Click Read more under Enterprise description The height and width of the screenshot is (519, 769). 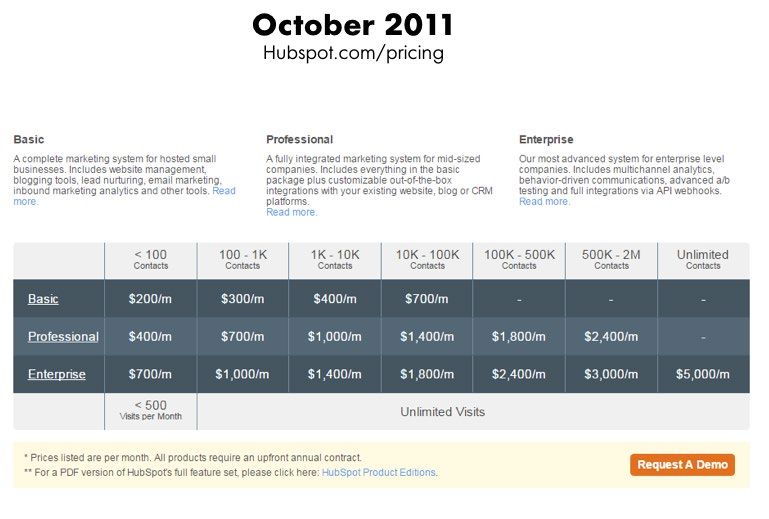tap(544, 202)
